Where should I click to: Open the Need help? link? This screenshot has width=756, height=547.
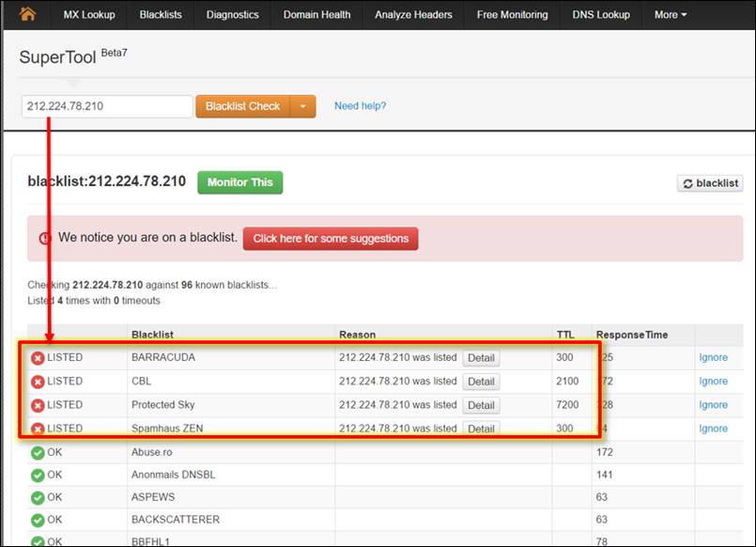point(360,106)
